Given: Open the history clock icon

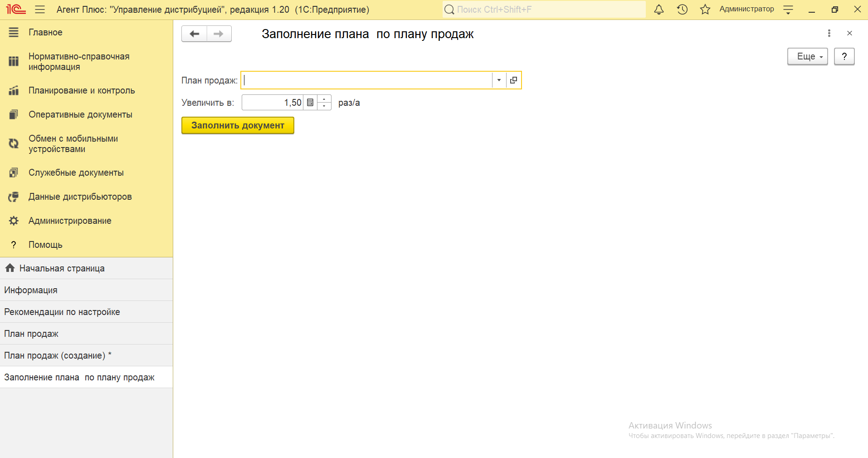Looking at the screenshot, I should tap(682, 10).
